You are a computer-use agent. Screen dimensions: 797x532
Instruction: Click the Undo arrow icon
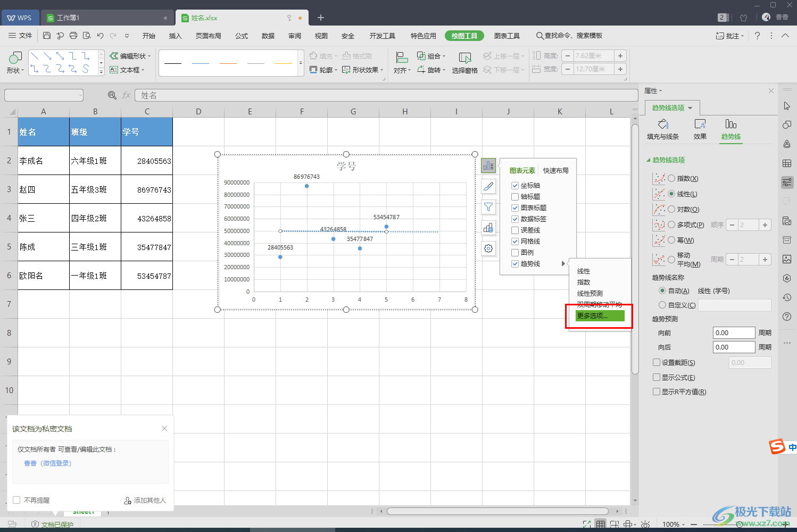coord(100,36)
